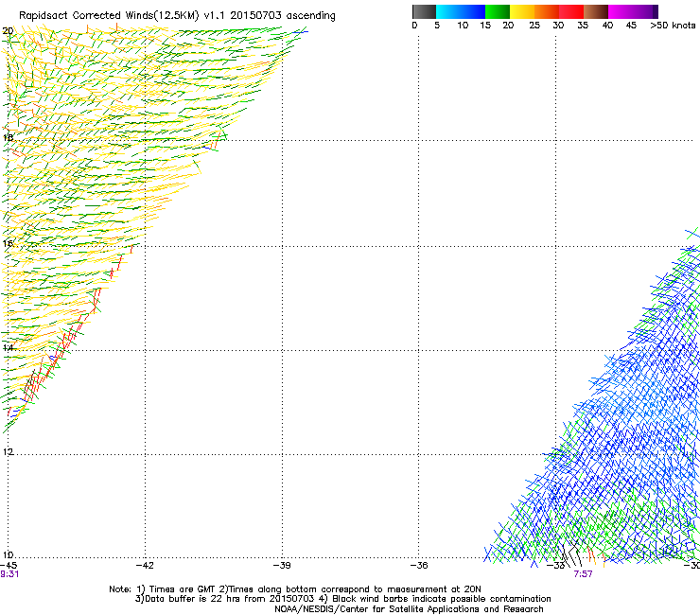Click the purple pass time '9:31'
This screenshot has height=615, width=700.
pyautogui.click(x=9, y=574)
